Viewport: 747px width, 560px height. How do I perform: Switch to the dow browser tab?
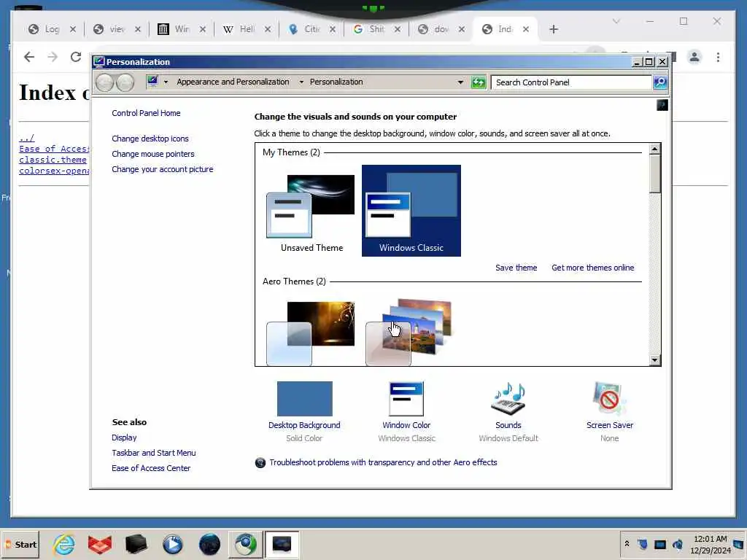point(441,29)
